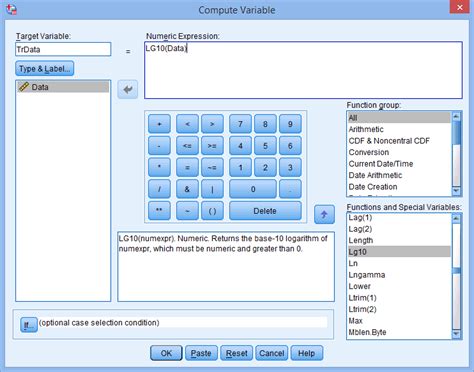Click the tilde NOT button
This screenshot has height=372, width=474.
coord(187,211)
